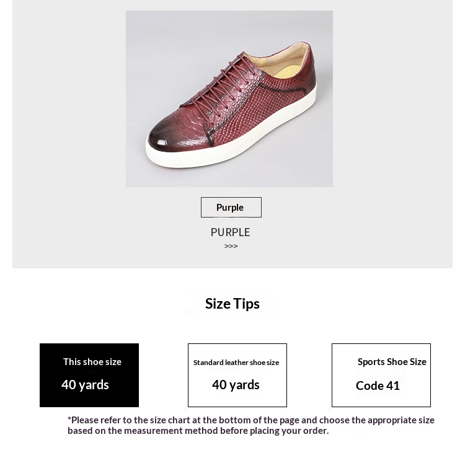Click the measurement method line of the note
Screen dimensions: 465x476
coord(198,431)
